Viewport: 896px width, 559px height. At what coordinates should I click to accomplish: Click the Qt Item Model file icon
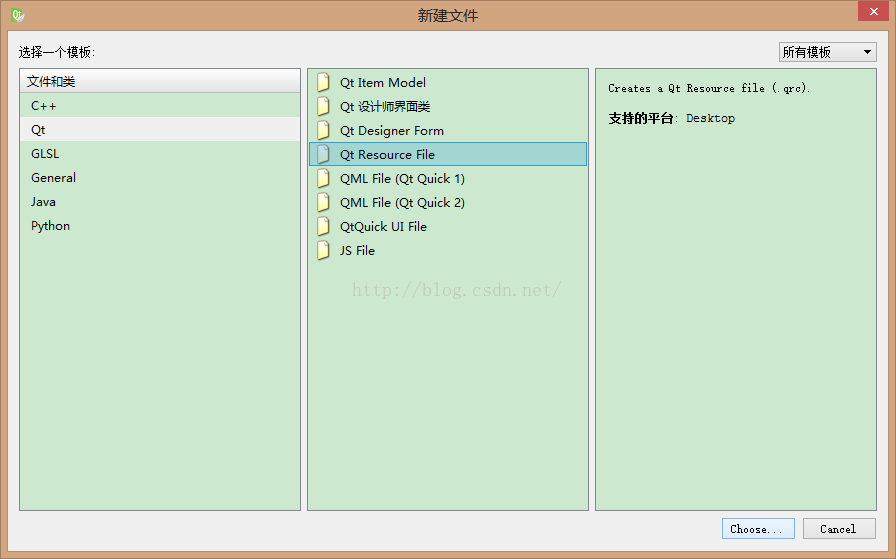pyautogui.click(x=323, y=82)
